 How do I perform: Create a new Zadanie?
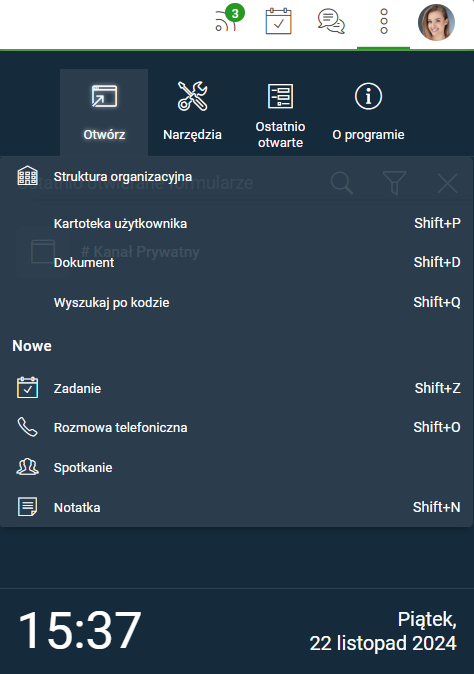237,388
